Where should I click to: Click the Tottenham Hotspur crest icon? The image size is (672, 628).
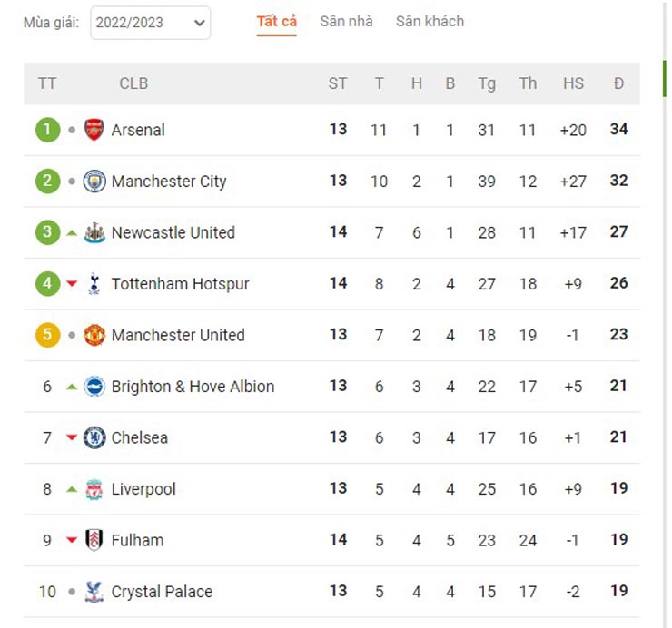coord(94,284)
